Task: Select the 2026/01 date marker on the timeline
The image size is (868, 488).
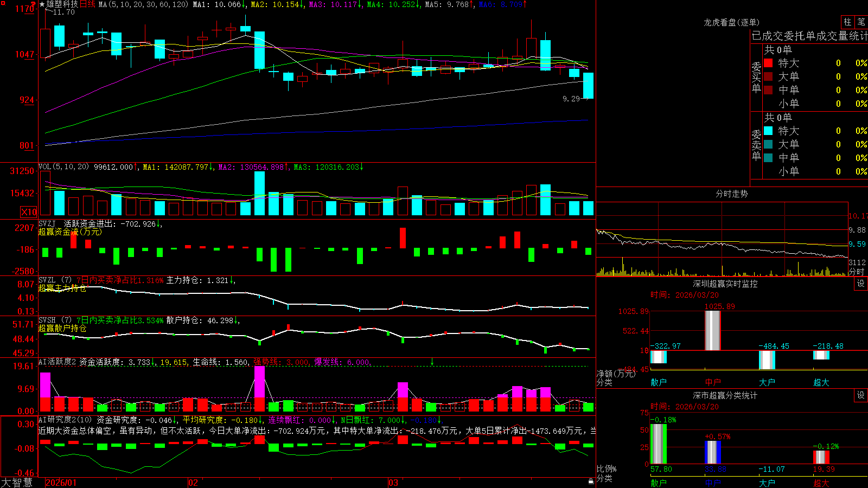Action: 61,483
